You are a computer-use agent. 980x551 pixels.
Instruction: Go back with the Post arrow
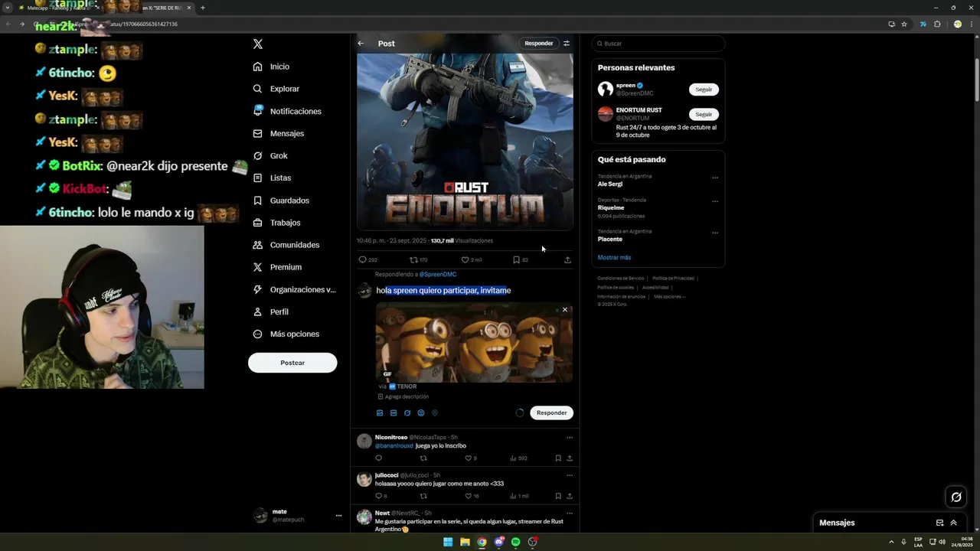[x=361, y=44]
